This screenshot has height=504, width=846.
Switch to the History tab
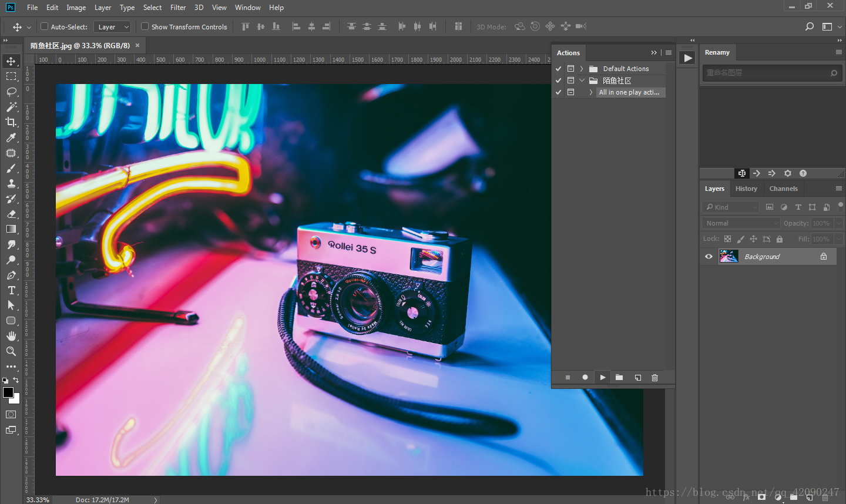(746, 189)
